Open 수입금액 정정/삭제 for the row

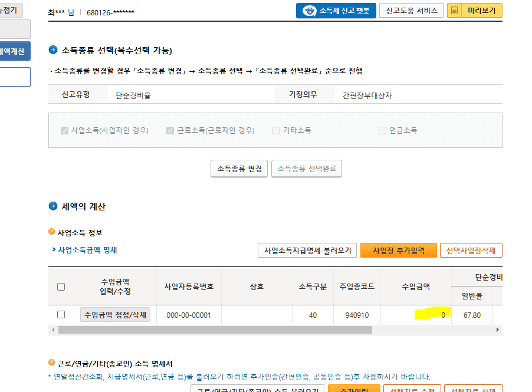pyautogui.click(x=115, y=315)
